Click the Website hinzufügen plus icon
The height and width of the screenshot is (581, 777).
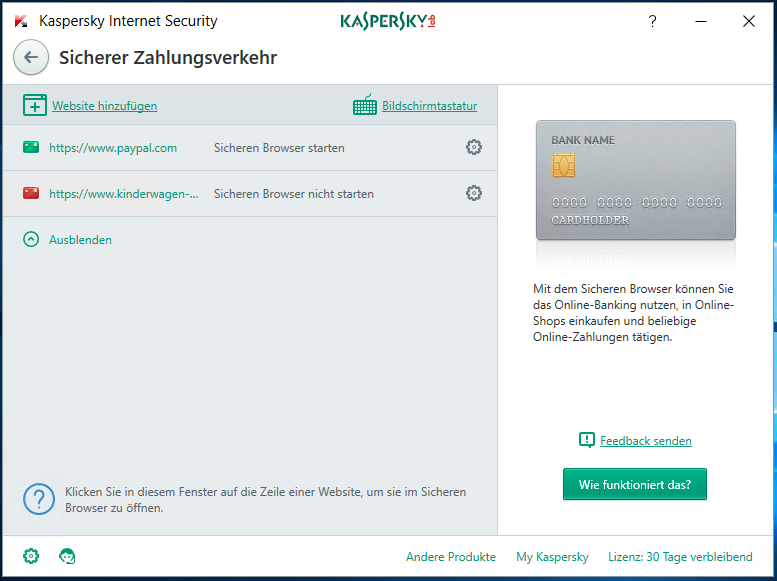click(x=35, y=105)
